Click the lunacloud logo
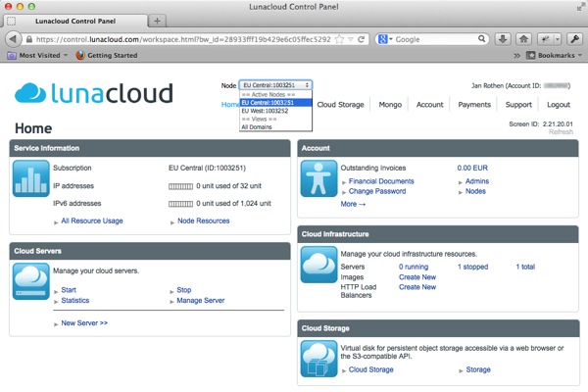The width and height of the screenshot is (588, 392). [94, 93]
